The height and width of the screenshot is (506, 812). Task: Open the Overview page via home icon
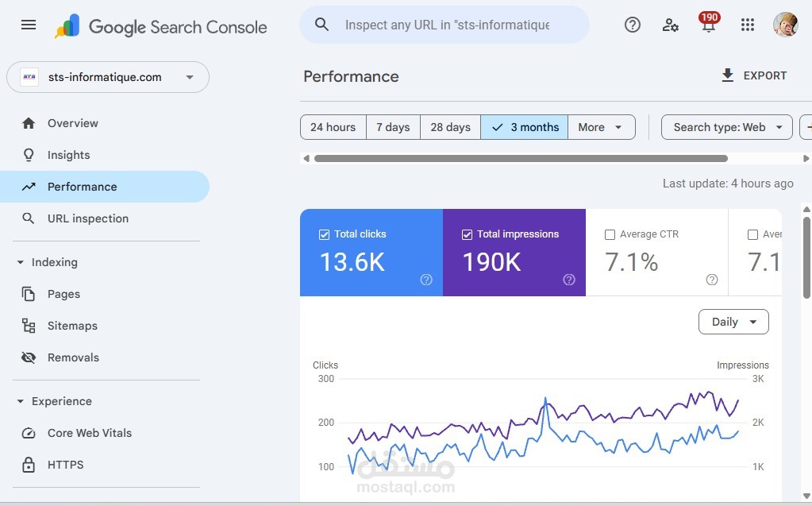click(29, 123)
